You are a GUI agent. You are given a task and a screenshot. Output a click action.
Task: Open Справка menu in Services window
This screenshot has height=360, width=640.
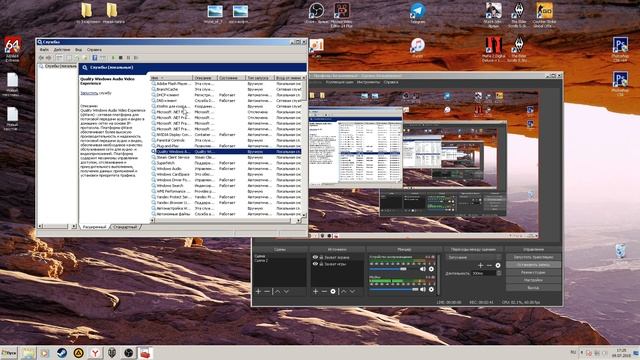point(94,50)
